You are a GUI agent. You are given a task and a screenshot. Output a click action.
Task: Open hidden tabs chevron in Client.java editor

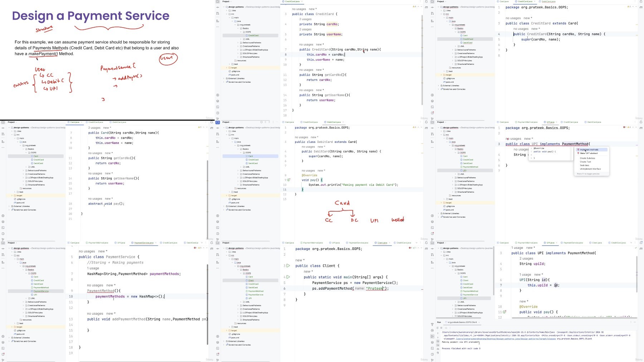(416, 243)
